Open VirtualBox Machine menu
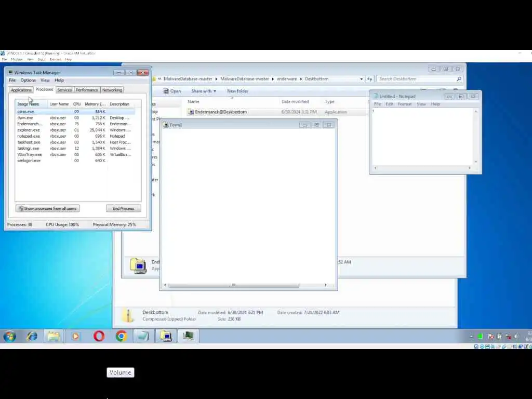Image resolution: width=532 pixels, height=399 pixels. [17, 59]
